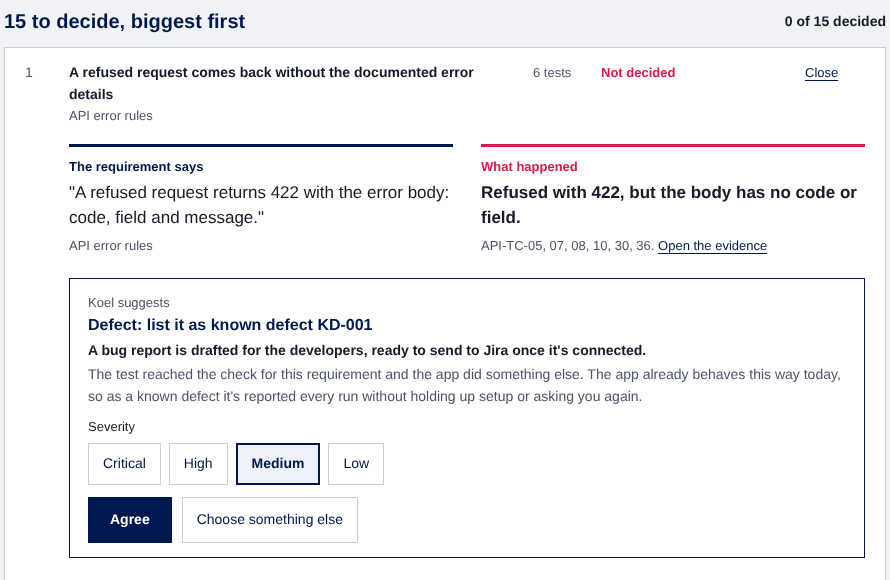This screenshot has width=890, height=580.
Task: Click the 6 tests count
Action: coord(552,73)
